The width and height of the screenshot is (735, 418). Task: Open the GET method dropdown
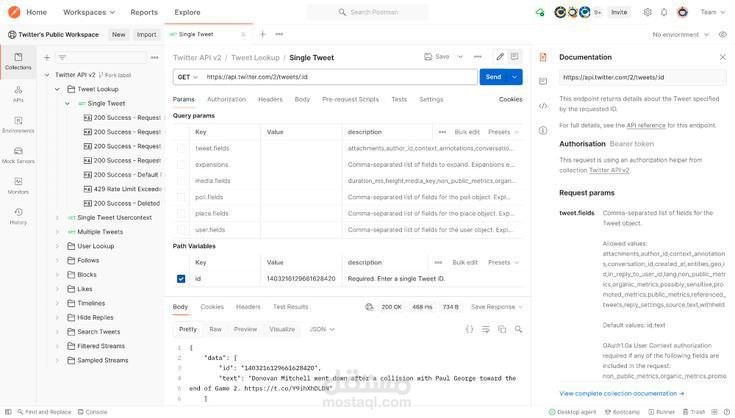point(188,77)
